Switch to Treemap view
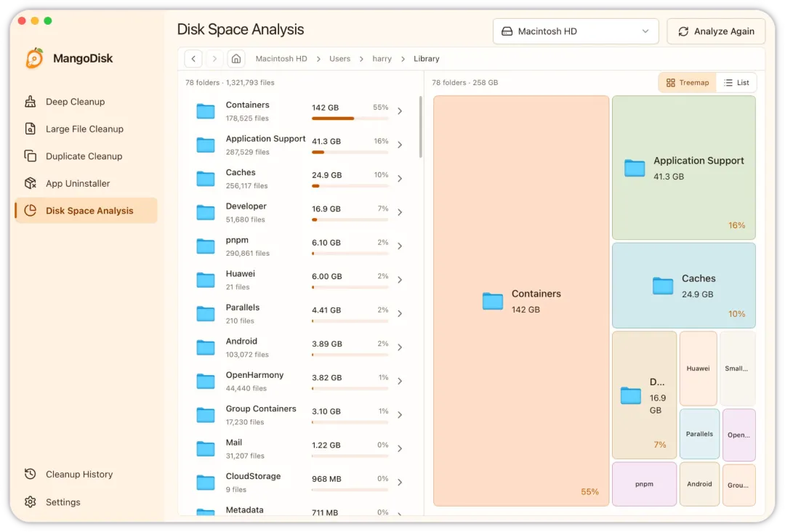The image size is (785, 532). [x=688, y=83]
